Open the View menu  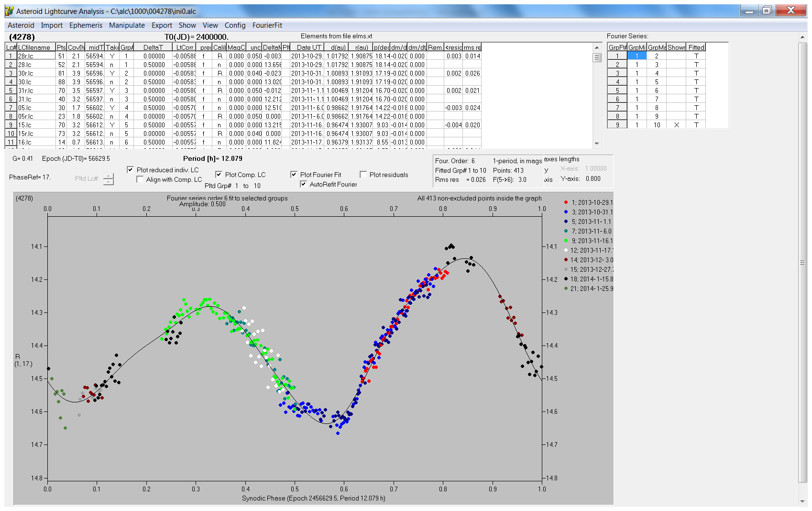pyautogui.click(x=210, y=25)
